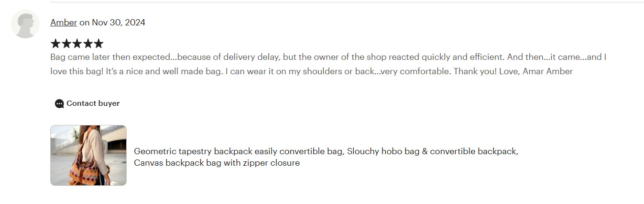644x204 pixels.
Task: Click the second star of the rating
Action: point(66,44)
